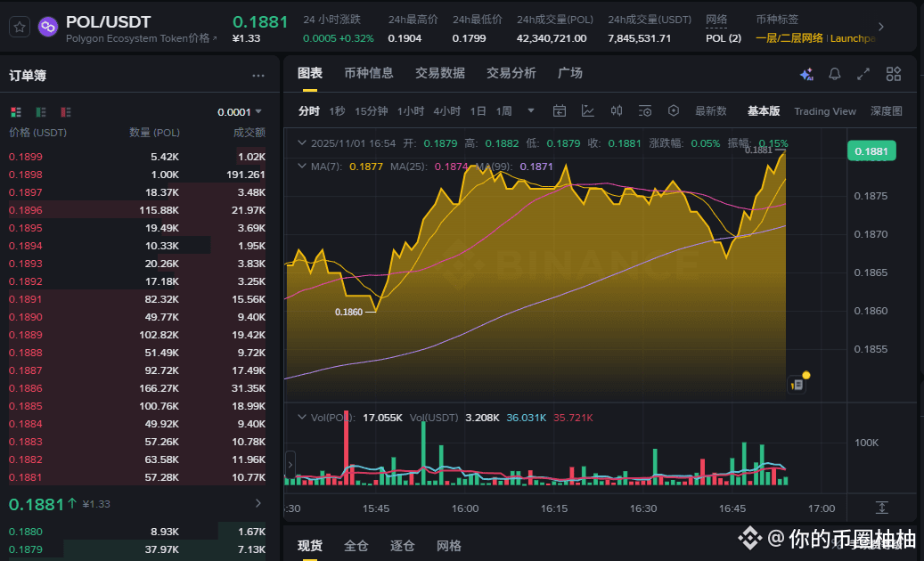This screenshot has width=924, height=561.
Task: Show only sell orders view
Action: [65, 112]
